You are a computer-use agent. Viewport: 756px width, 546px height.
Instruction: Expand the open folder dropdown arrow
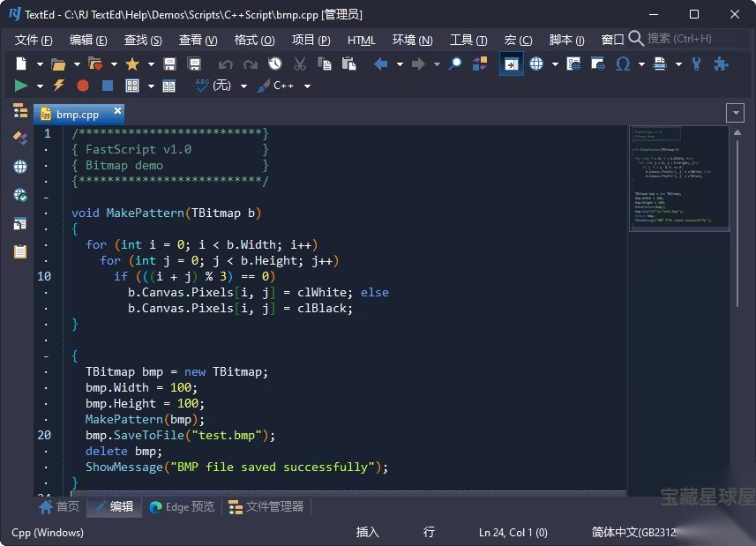[x=77, y=64]
